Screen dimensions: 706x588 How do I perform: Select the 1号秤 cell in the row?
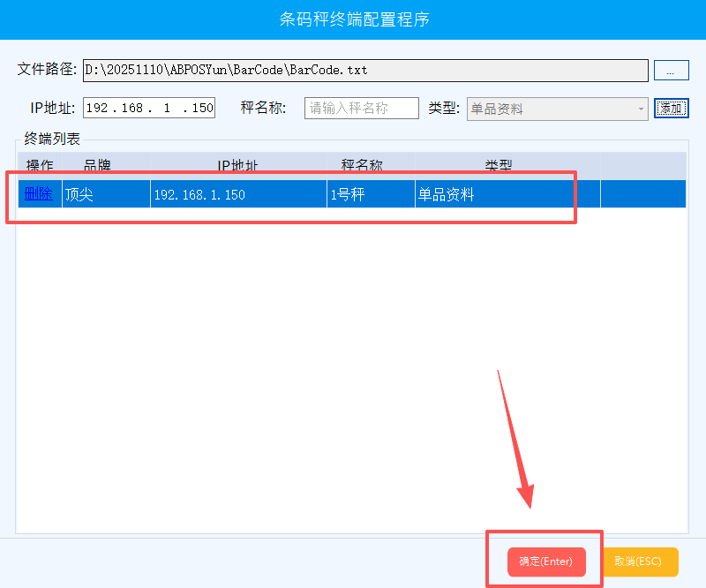(371, 194)
